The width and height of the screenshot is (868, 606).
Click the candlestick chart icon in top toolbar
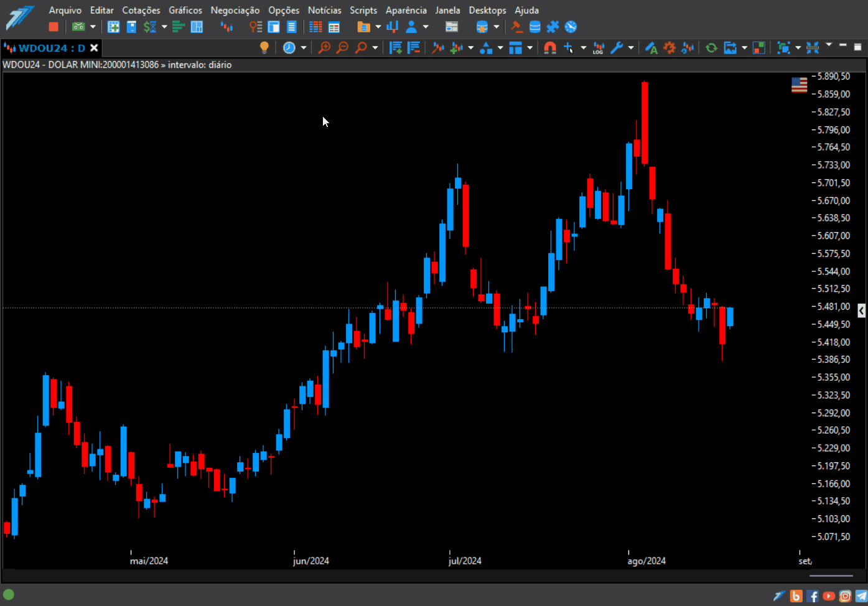point(226,27)
